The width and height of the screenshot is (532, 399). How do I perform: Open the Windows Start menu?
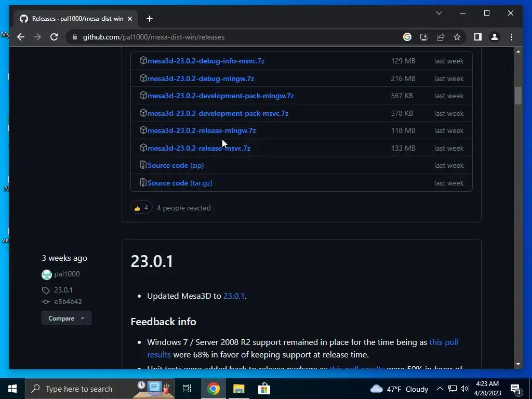click(x=12, y=389)
